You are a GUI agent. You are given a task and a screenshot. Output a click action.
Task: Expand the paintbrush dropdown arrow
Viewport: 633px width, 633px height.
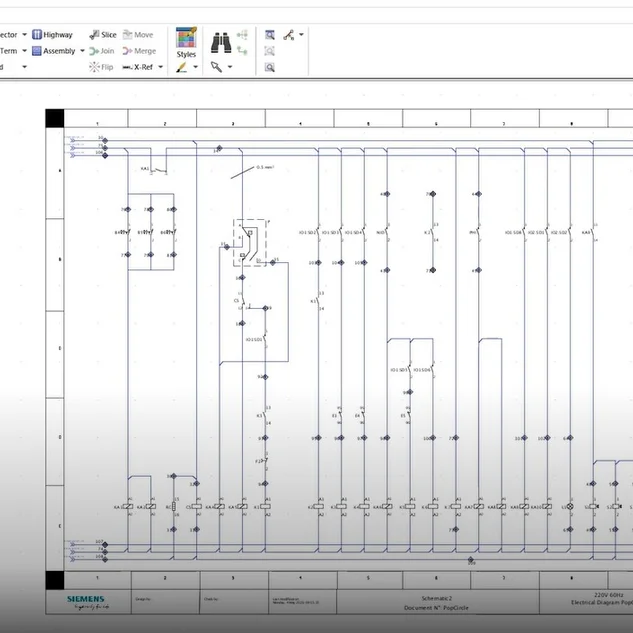tap(196, 67)
